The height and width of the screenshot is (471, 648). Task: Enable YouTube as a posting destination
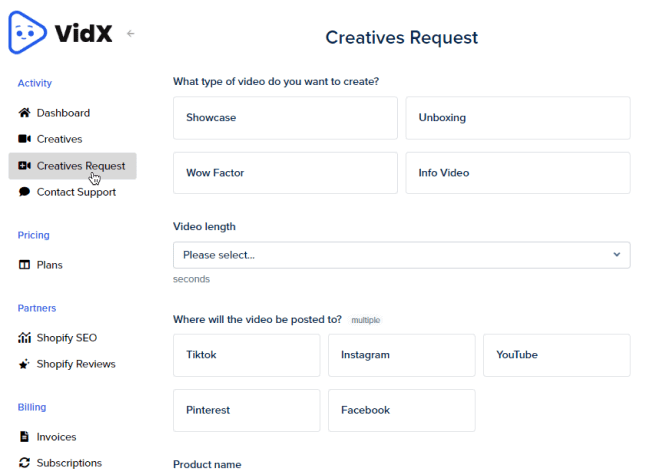556,355
